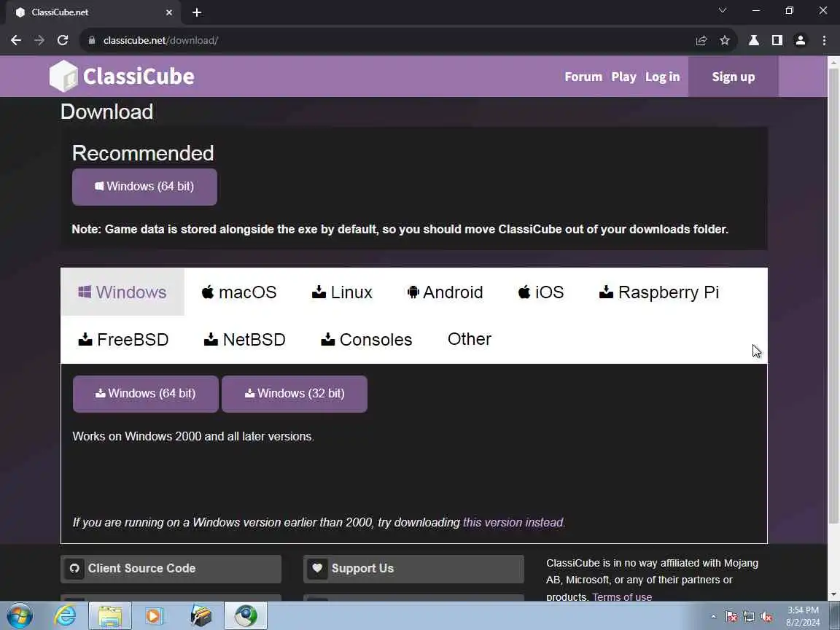The height and width of the screenshot is (630, 840).
Task: Click the Sign up button
Action: pyautogui.click(x=733, y=77)
